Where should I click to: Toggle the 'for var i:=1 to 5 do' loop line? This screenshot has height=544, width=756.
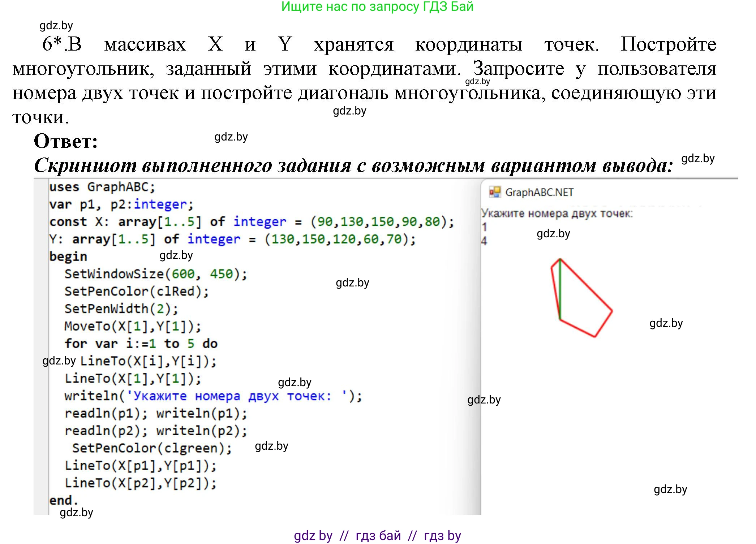point(141,343)
